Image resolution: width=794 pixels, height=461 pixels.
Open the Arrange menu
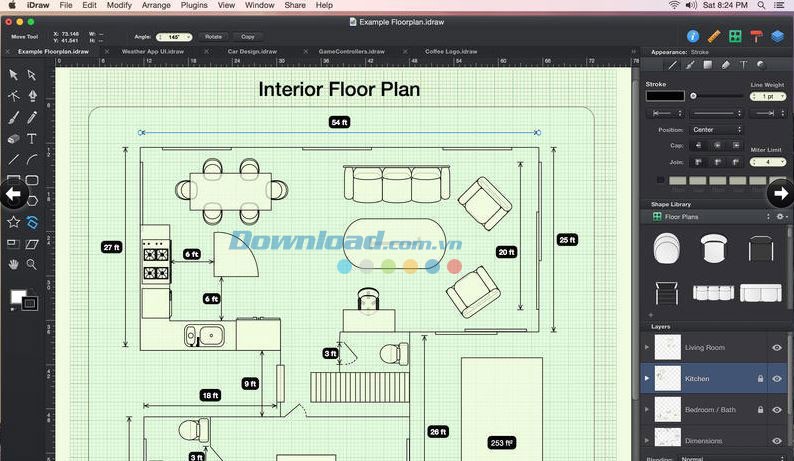pos(156,5)
